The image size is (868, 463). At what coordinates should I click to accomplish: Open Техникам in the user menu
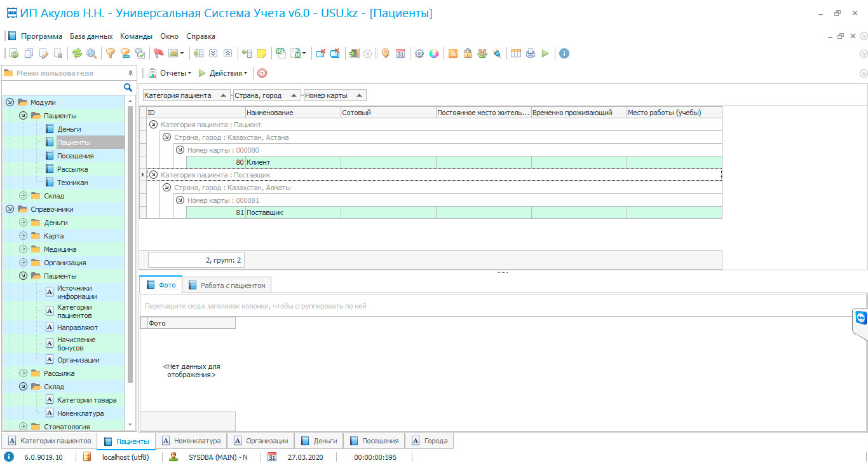(72, 183)
